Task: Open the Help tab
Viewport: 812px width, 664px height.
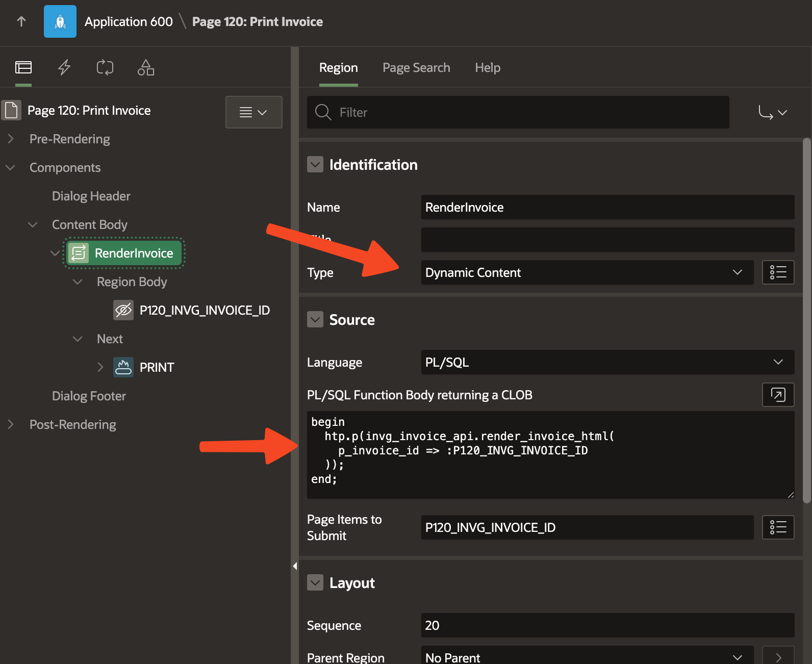Action: [x=488, y=67]
